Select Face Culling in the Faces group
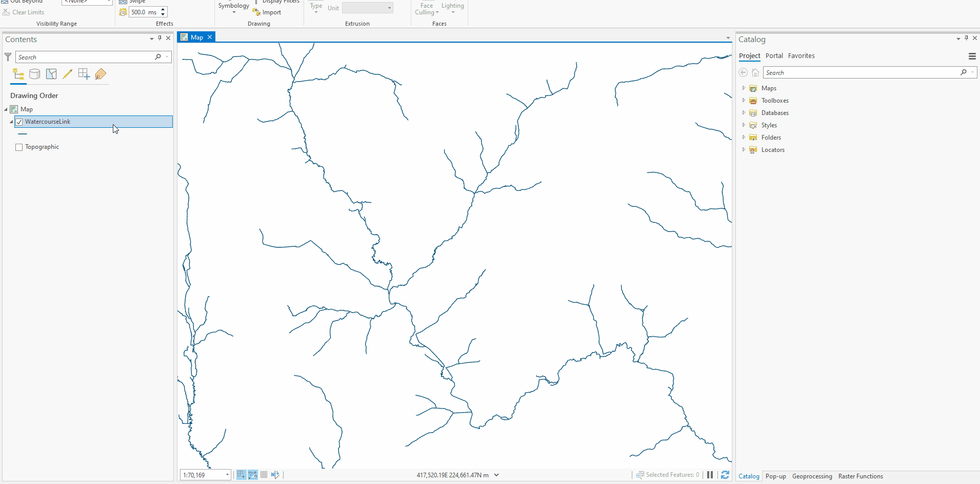Screen dimensions: 980x484 coord(427,9)
